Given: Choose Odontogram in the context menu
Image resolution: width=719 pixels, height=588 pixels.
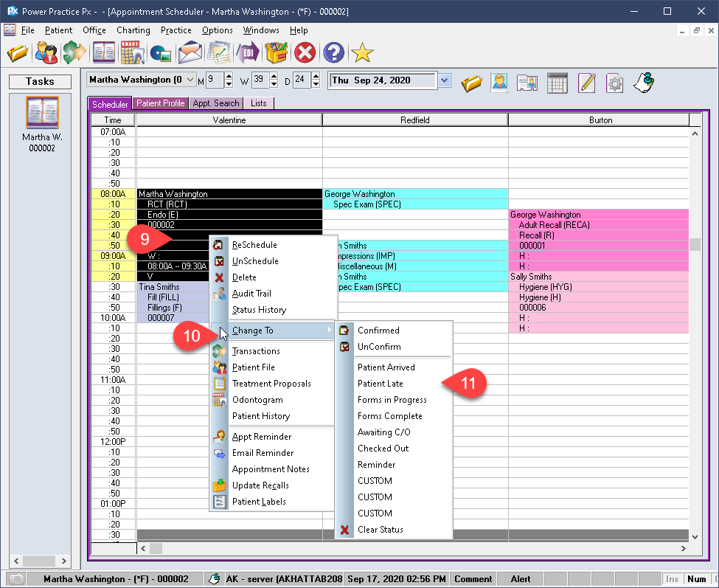Looking at the screenshot, I should (x=257, y=400).
